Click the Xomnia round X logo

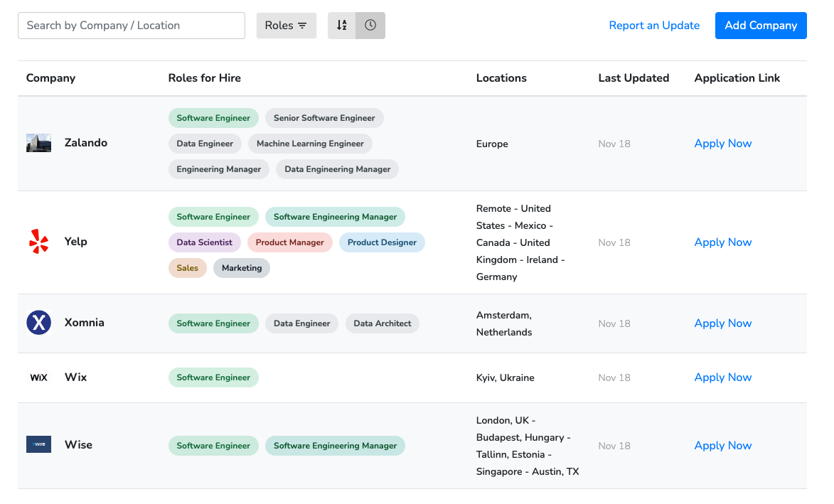(x=39, y=322)
